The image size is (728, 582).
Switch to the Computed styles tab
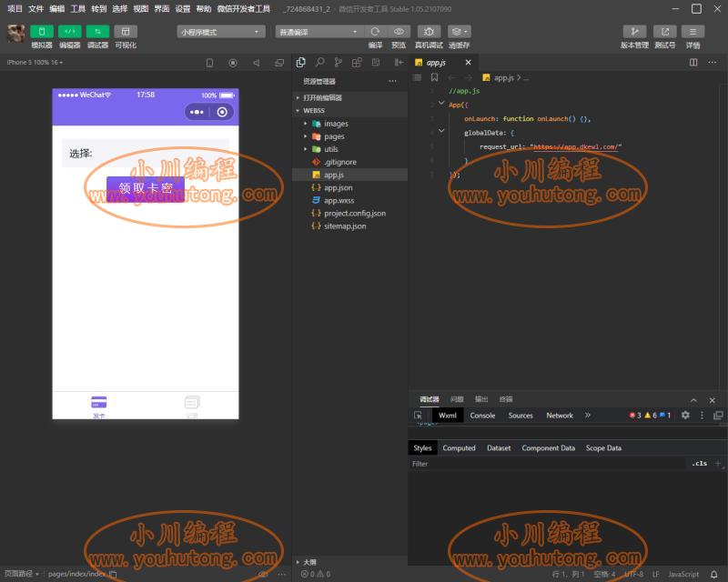pyautogui.click(x=459, y=448)
